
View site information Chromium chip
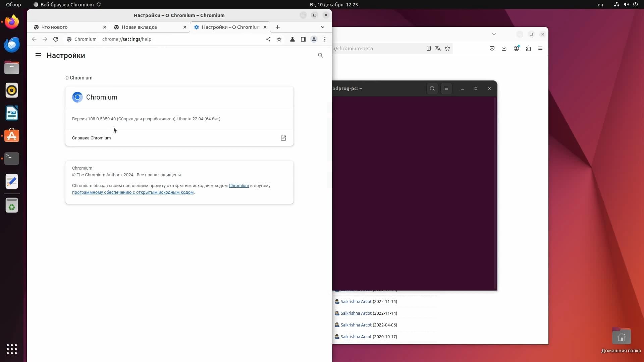click(x=82, y=39)
